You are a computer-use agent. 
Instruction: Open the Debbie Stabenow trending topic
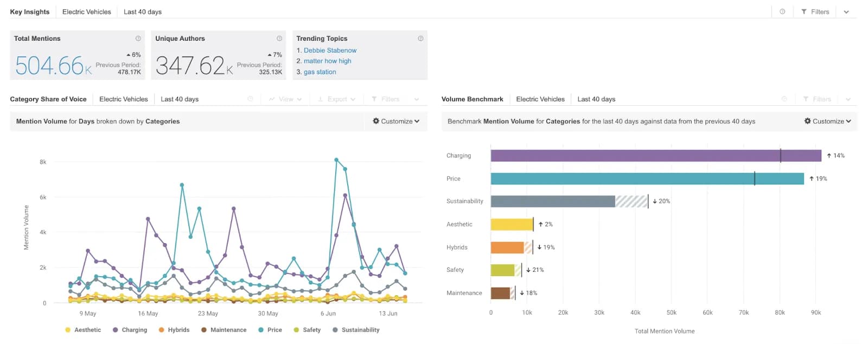[330, 50]
